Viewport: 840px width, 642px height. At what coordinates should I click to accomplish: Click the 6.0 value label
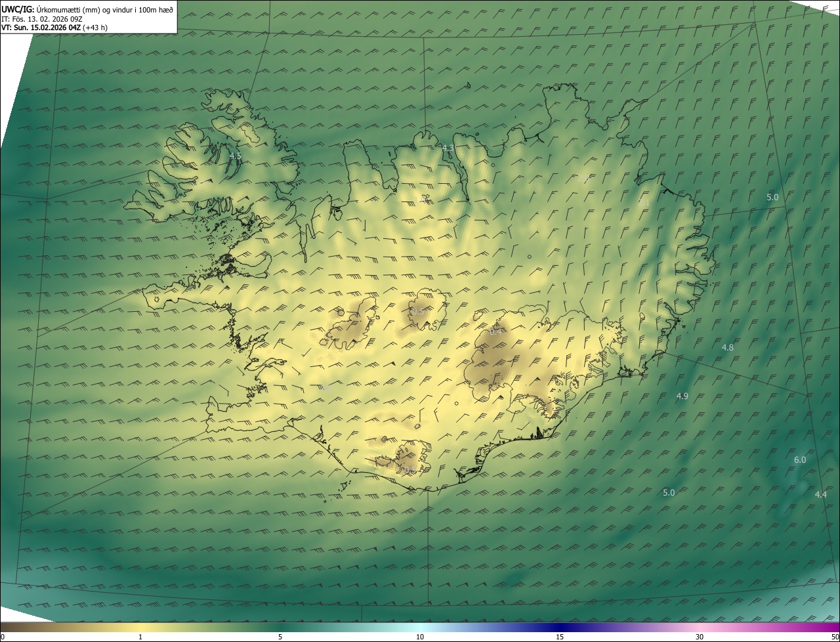point(800,460)
